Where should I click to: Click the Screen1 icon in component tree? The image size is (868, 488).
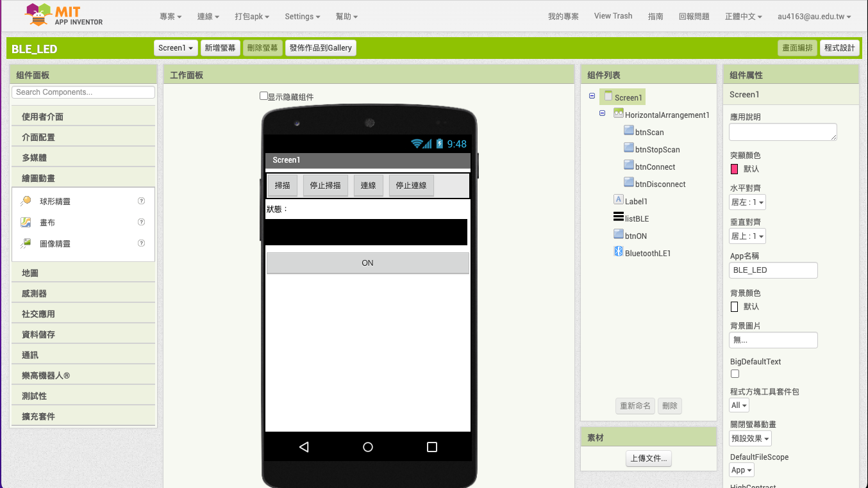[608, 96]
